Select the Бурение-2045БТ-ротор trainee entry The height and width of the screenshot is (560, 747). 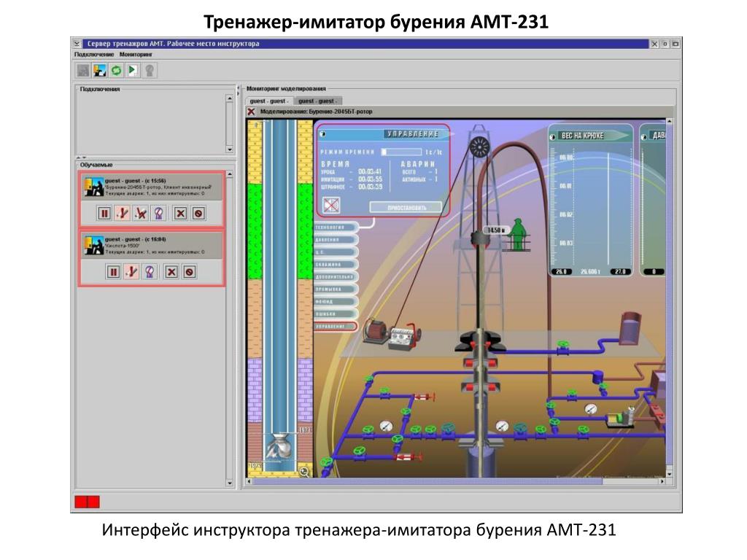click(152, 187)
